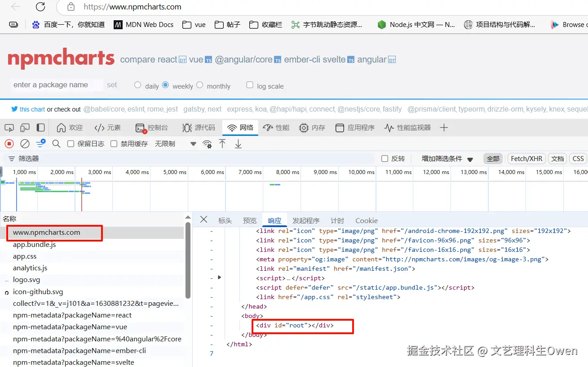Enable the 禁用缓存 checkbox
The width and height of the screenshot is (588, 367).
click(x=114, y=144)
